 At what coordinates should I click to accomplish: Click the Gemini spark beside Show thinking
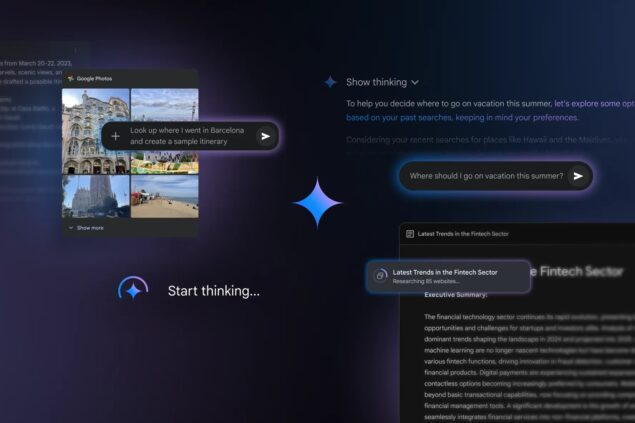(330, 82)
